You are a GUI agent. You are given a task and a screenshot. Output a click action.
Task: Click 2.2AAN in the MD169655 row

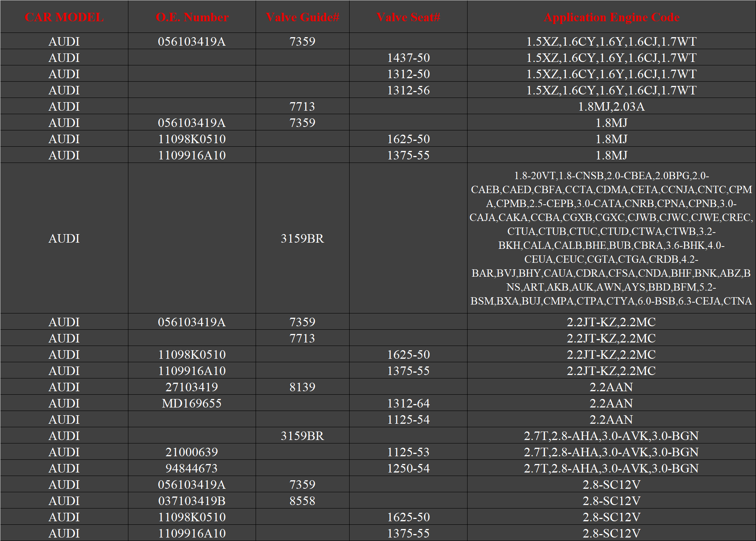pos(611,403)
